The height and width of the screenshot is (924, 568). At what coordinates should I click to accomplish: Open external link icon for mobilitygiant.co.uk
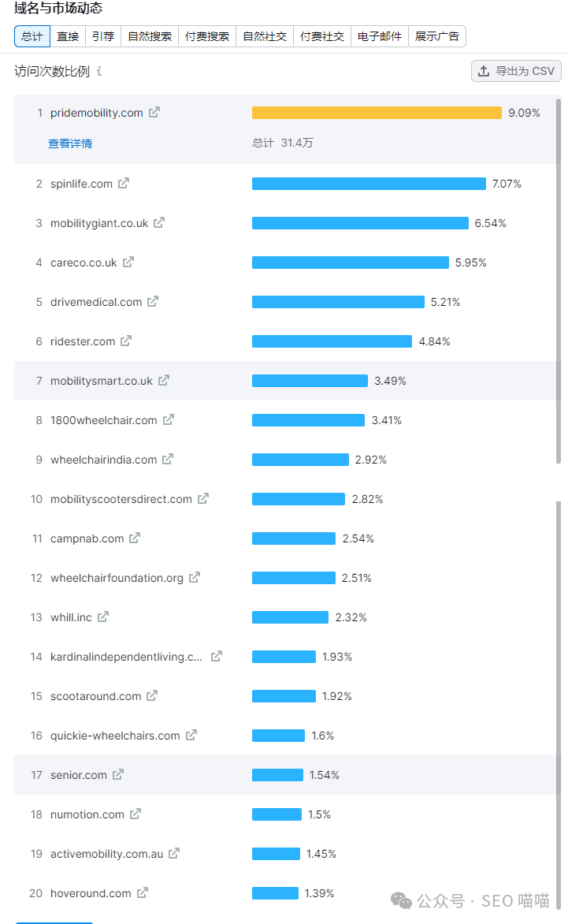(159, 223)
